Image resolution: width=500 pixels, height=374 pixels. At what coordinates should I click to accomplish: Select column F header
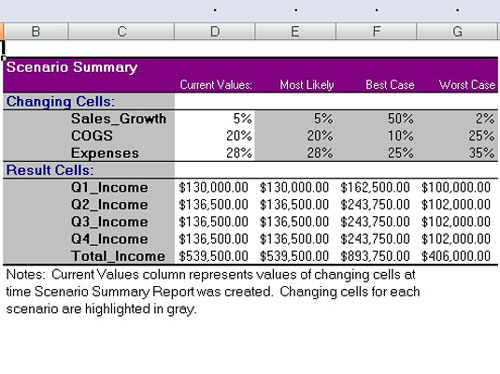tap(376, 32)
